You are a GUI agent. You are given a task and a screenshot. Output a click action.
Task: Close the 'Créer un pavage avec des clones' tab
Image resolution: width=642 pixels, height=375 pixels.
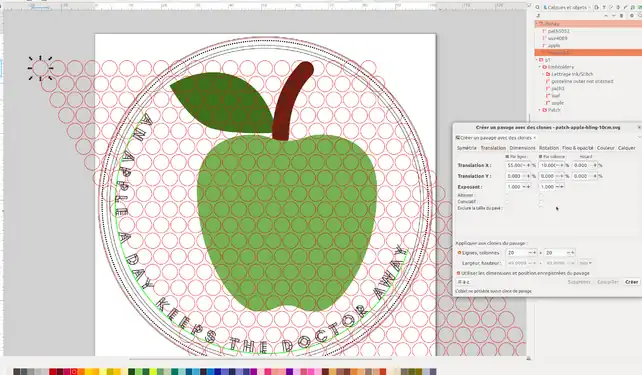(x=534, y=138)
